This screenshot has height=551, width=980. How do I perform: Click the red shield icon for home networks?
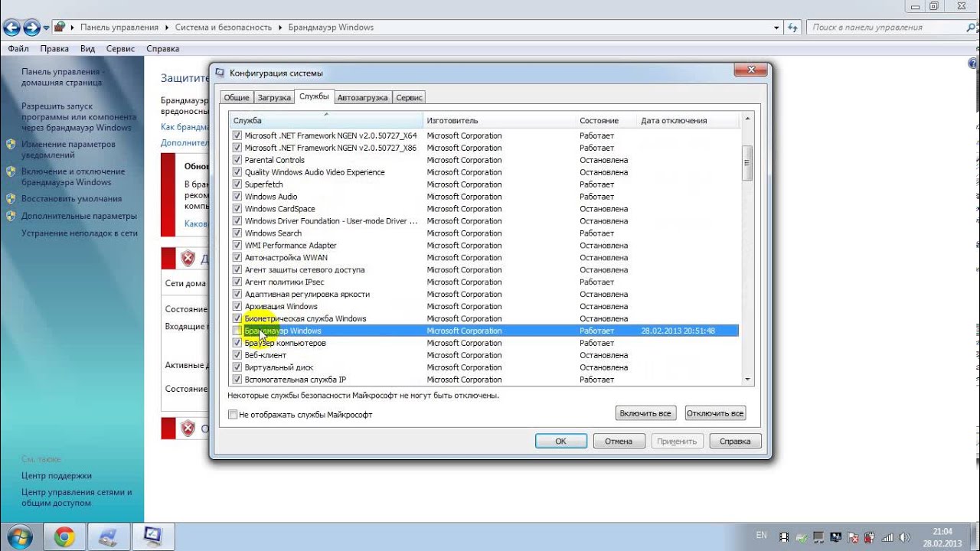(x=188, y=259)
